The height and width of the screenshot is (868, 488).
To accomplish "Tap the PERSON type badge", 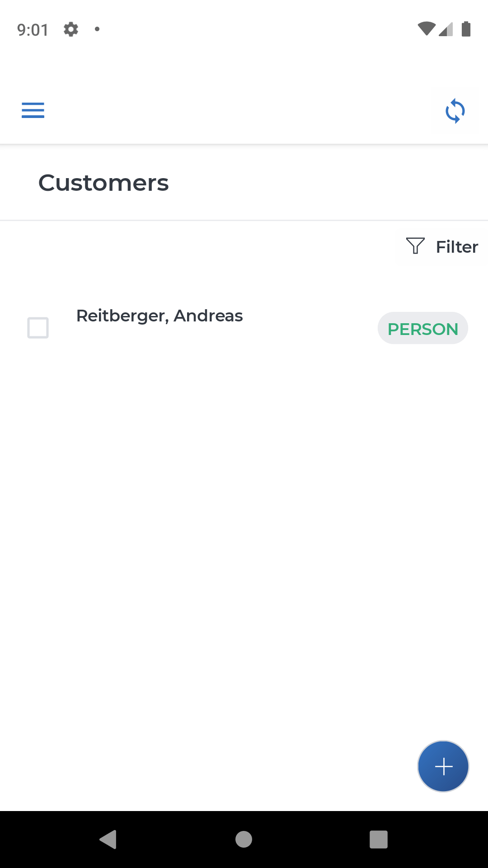I will [423, 328].
